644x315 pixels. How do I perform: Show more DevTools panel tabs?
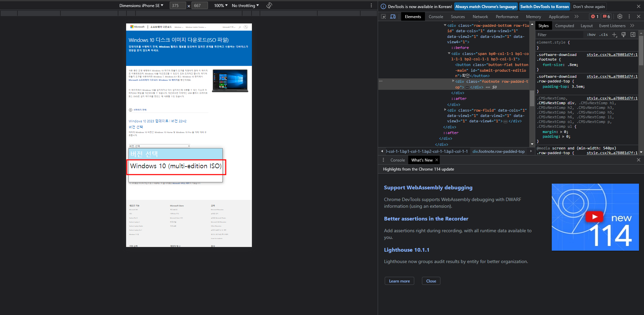pyautogui.click(x=577, y=16)
